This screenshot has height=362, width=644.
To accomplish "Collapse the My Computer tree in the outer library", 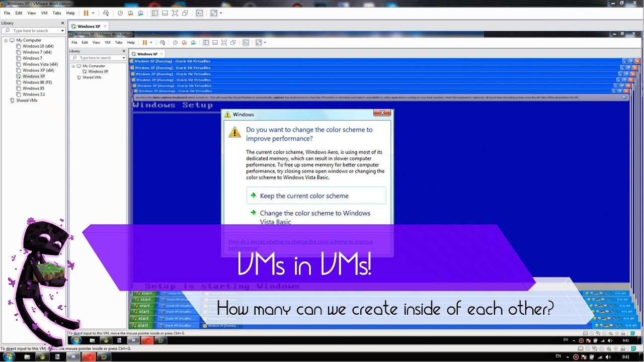I will click(x=6, y=40).
